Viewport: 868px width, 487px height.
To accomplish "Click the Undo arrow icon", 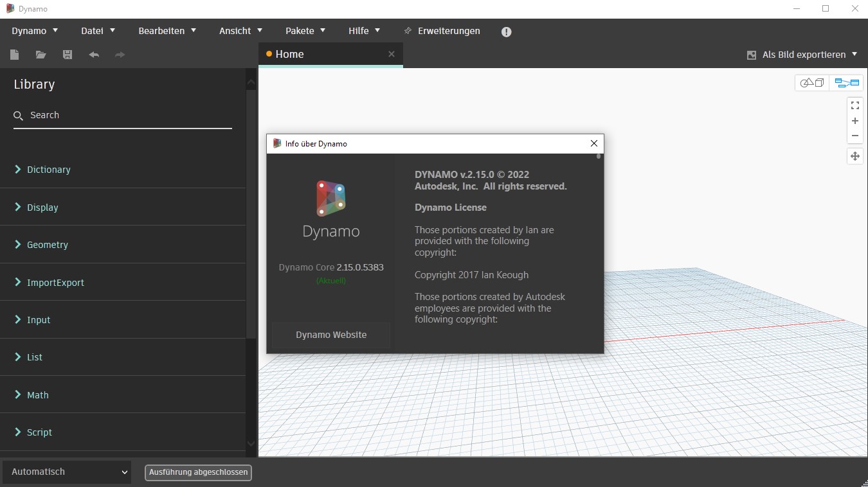I will [x=93, y=55].
